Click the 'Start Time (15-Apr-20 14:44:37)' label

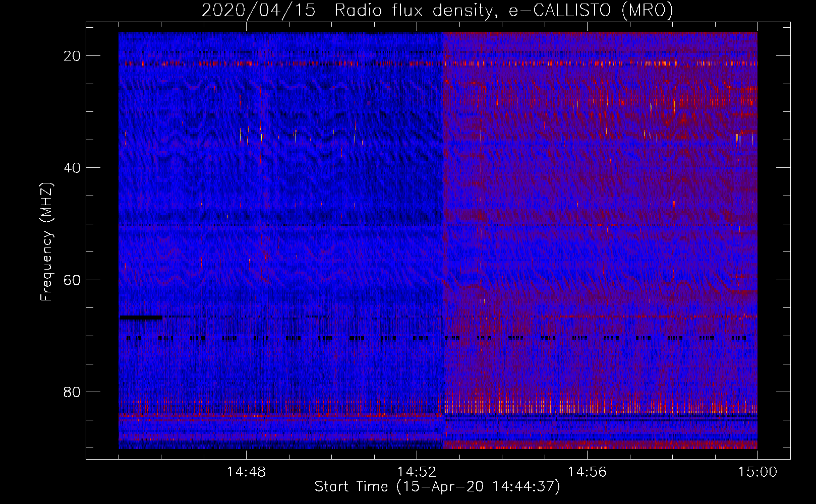pyautogui.click(x=437, y=487)
